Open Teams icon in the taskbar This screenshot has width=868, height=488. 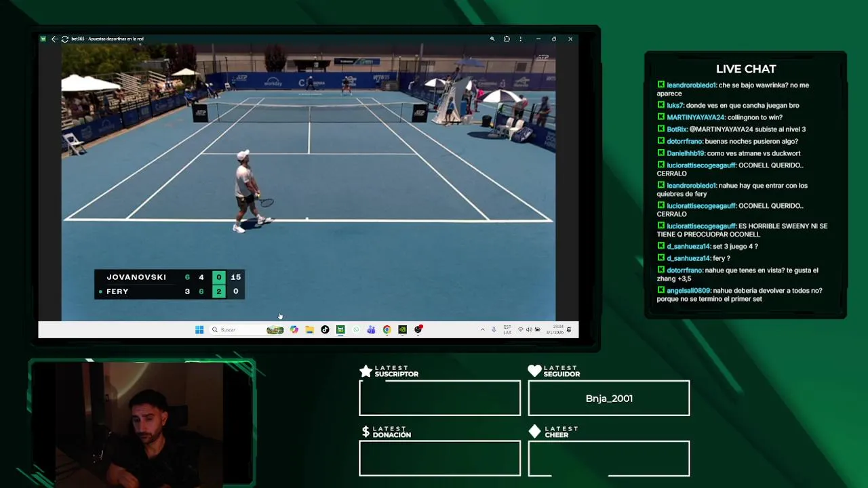371,329
